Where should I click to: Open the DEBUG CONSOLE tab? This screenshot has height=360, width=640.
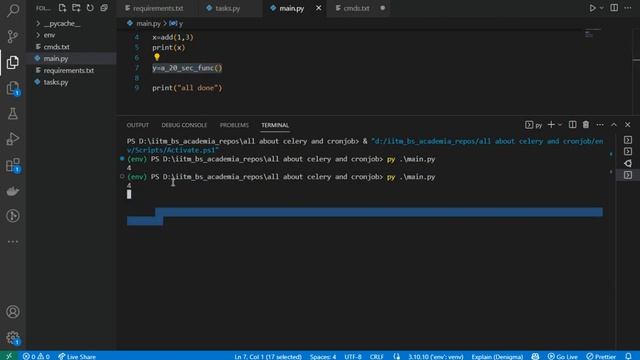184,125
